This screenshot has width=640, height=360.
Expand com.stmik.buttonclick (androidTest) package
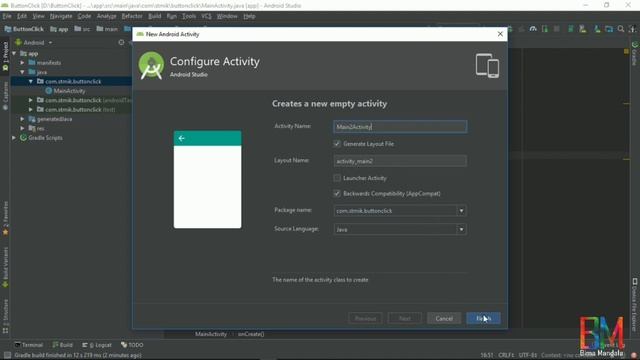tap(31, 100)
